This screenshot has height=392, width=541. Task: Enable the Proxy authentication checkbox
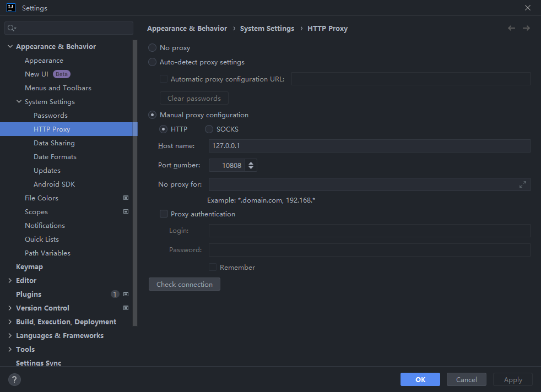click(164, 214)
